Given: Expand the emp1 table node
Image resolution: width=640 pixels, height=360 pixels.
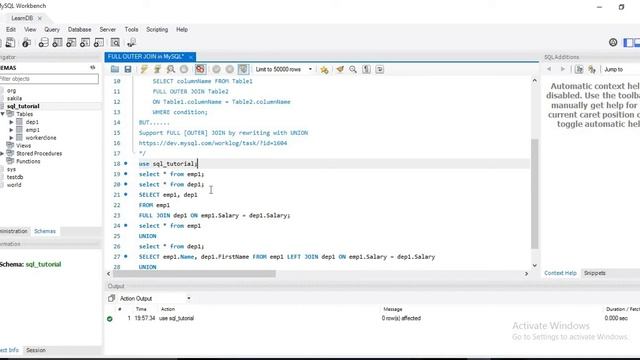Looking at the screenshot, I should (x=11, y=130).
